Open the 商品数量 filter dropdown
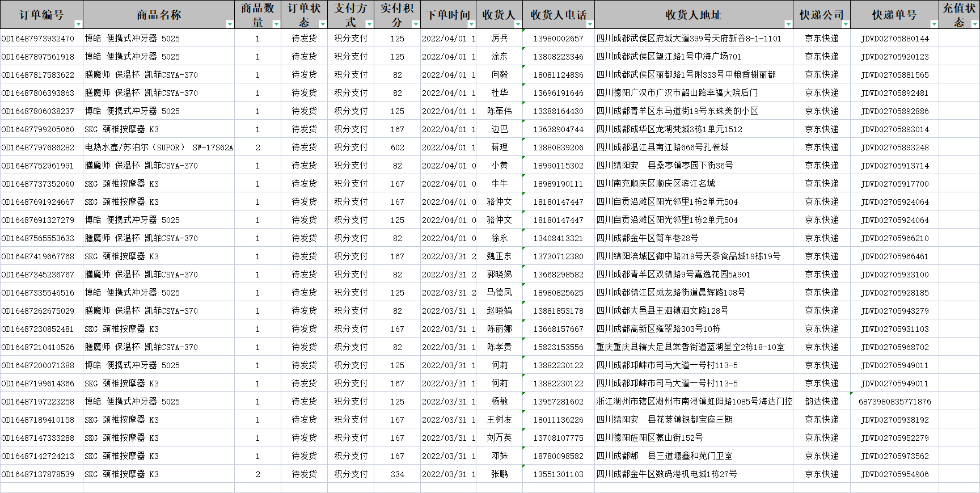The width and height of the screenshot is (980, 493). click(276, 24)
